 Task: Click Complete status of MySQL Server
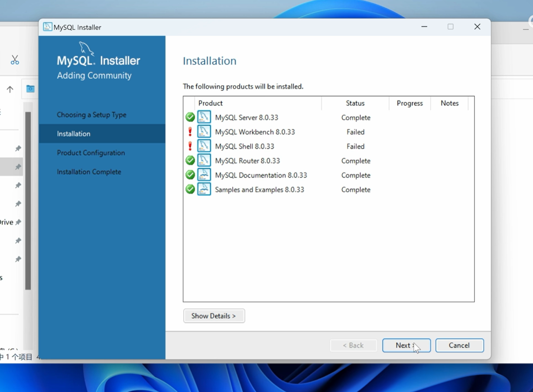click(356, 117)
